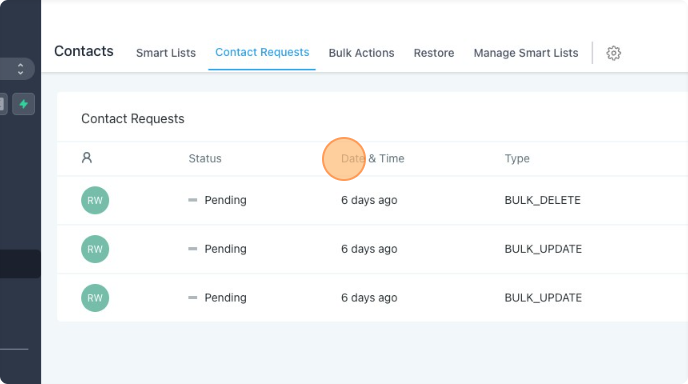This screenshot has width=688, height=384.
Task: Click RW avatar in first BULK_UPDATE row
Action: (95, 249)
